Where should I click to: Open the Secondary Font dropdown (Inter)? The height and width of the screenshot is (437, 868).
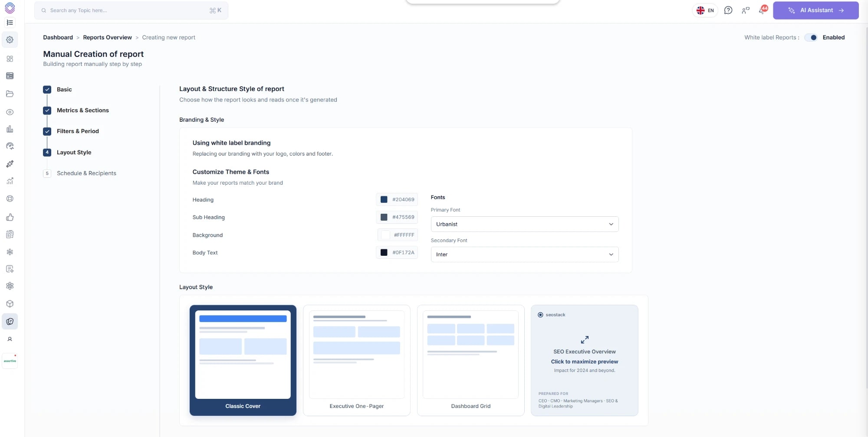pyautogui.click(x=524, y=254)
